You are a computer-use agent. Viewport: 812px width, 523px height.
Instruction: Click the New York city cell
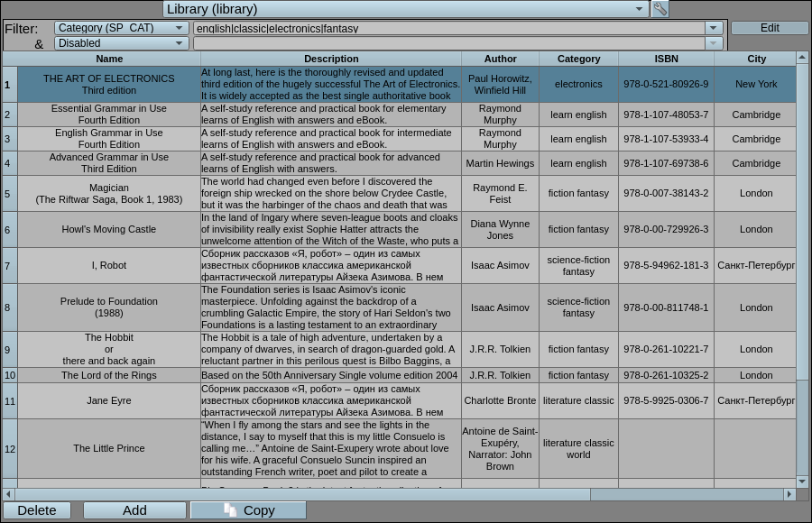[x=756, y=84]
